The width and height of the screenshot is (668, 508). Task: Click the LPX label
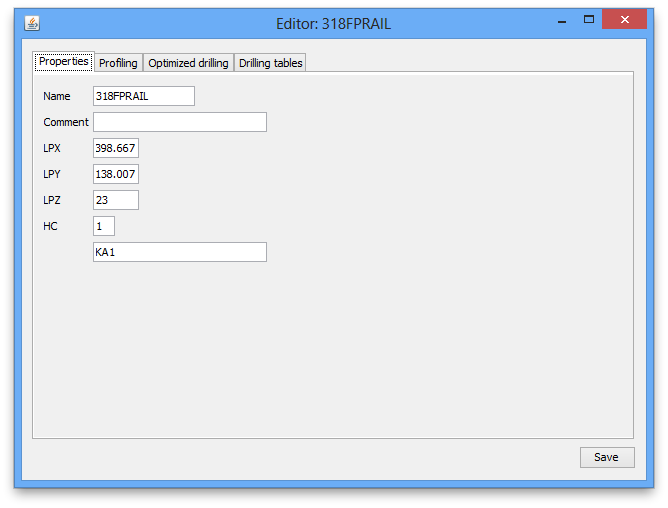tap(52, 148)
